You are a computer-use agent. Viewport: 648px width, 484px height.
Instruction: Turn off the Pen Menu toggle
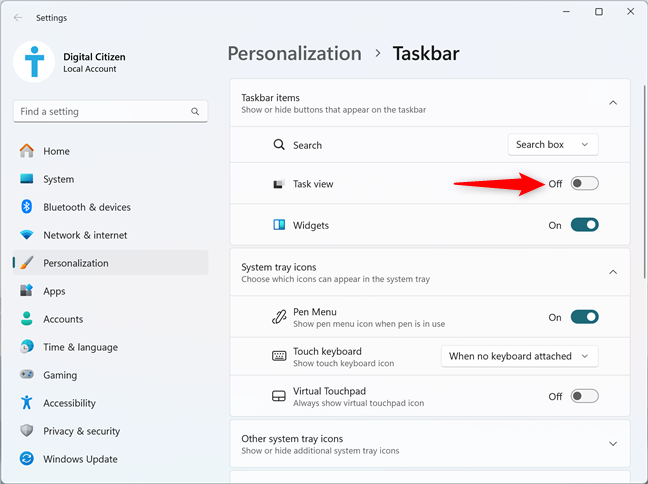pos(584,317)
